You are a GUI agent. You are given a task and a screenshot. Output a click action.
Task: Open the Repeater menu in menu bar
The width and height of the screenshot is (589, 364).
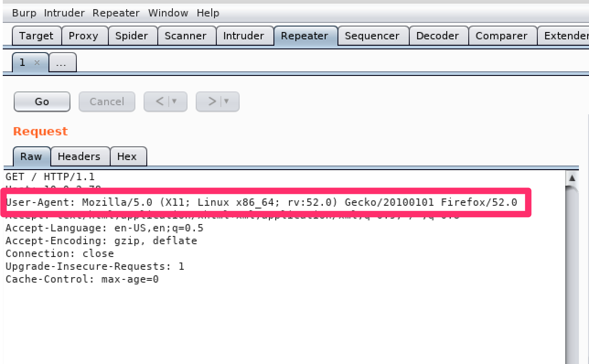[x=116, y=13]
